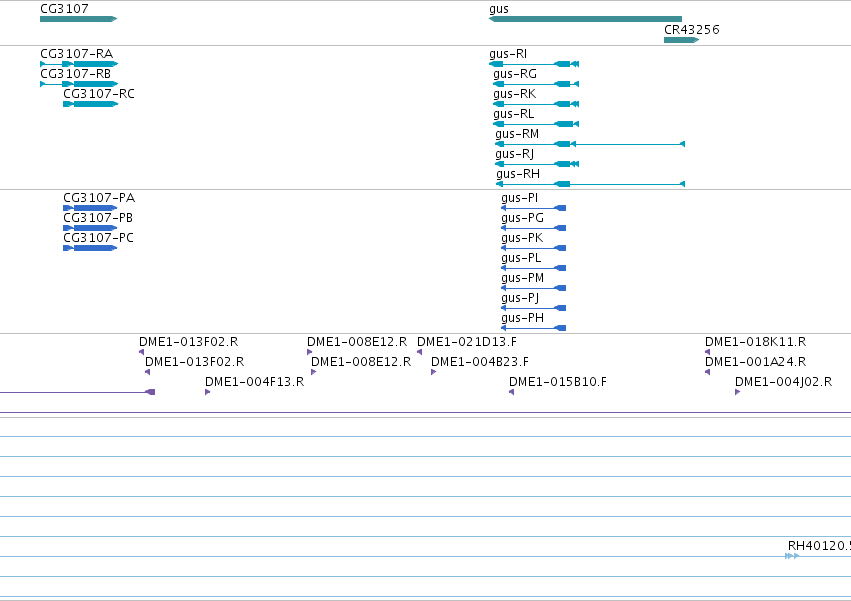Choose the gus-PJ protein feature
The height and width of the screenshot is (601, 851).
tap(534, 308)
